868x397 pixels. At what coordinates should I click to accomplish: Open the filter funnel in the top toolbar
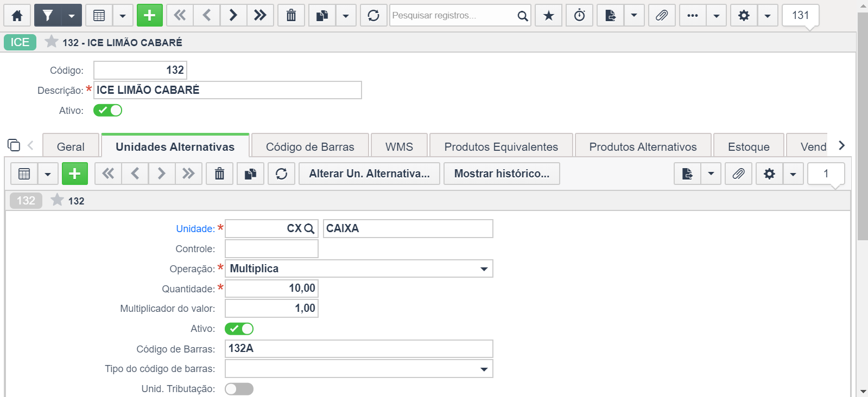[x=48, y=15]
